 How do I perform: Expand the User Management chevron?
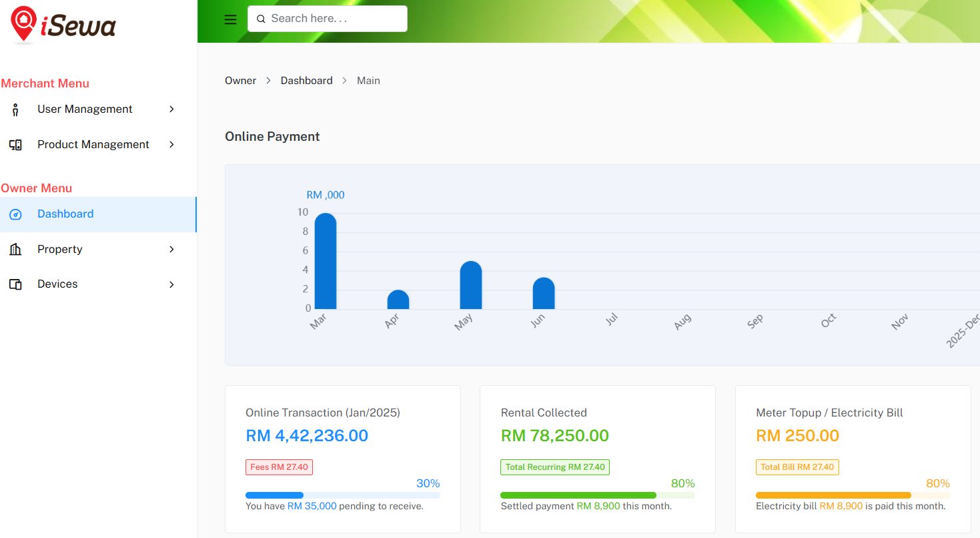(x=171, y=109)
